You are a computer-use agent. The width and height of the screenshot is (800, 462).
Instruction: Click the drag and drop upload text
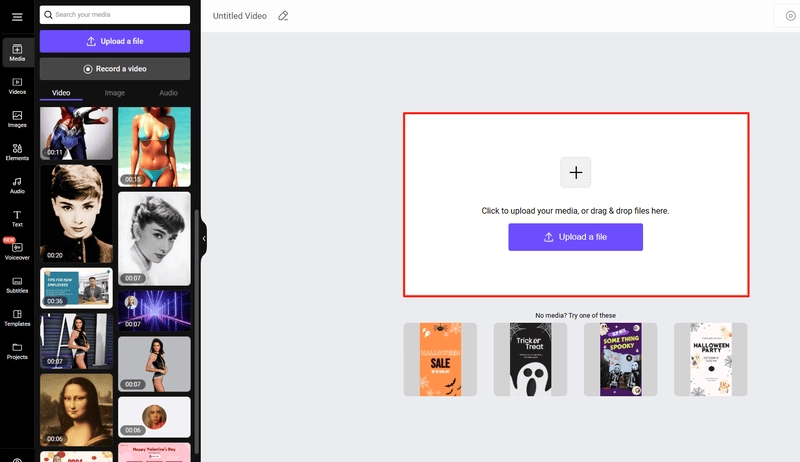click(576, 211)
